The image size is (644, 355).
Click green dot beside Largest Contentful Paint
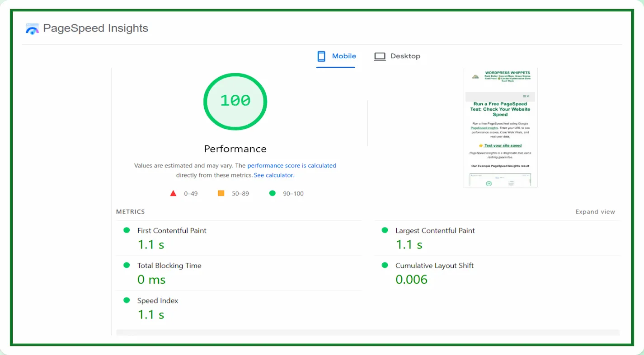(385, 230)
